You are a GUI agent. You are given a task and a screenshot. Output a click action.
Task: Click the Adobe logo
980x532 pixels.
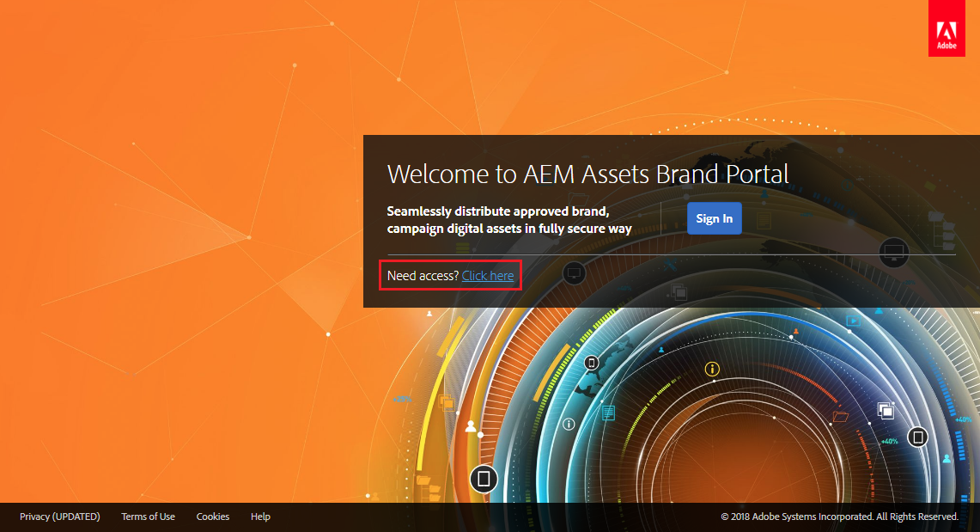(x=947, y=28)
